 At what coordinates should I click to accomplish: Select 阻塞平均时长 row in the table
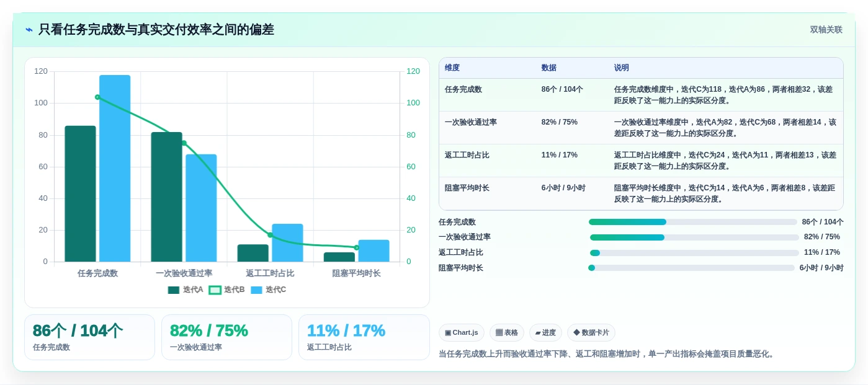[x=641, y=193]
